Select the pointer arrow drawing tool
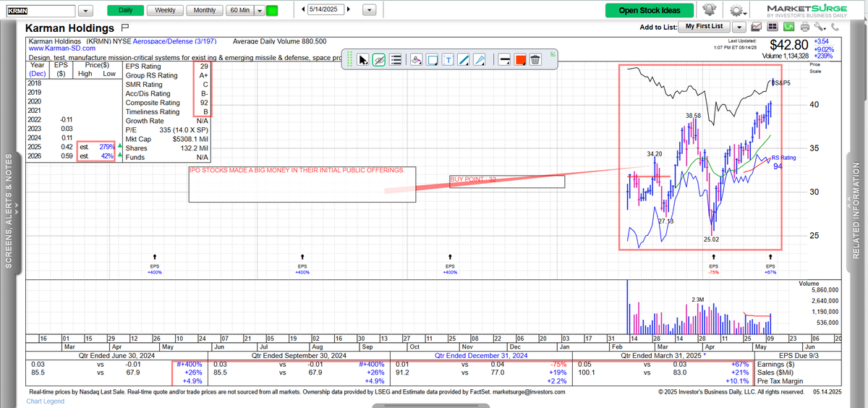 363,60
